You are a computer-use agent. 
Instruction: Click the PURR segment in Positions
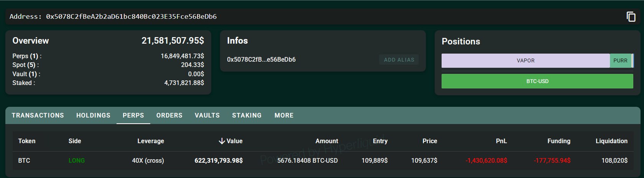620,60
